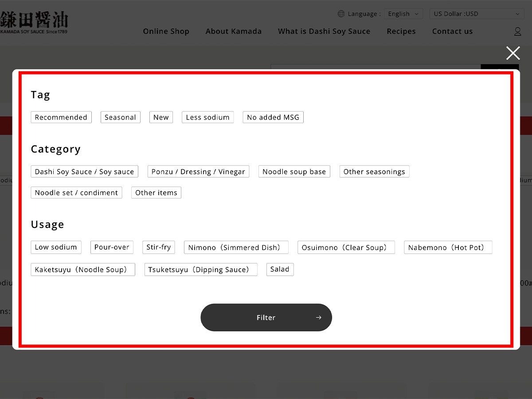Open the US Dollar currency dropdown

477,14
